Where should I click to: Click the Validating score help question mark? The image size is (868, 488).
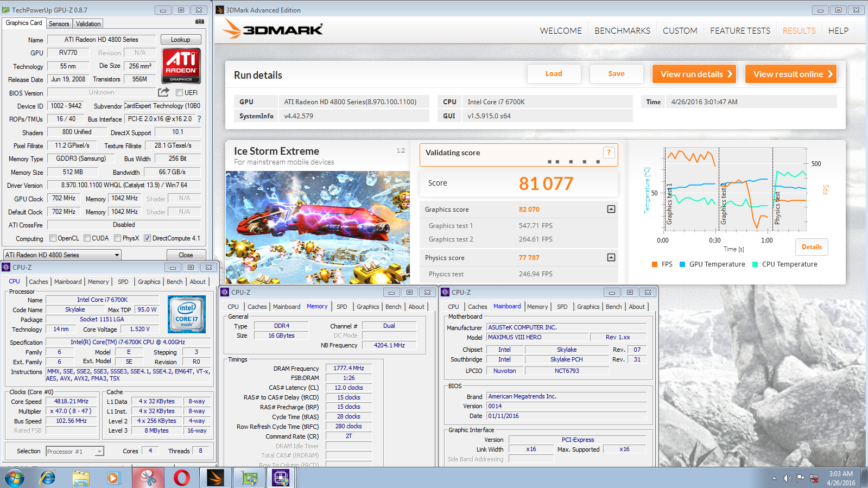609,153
